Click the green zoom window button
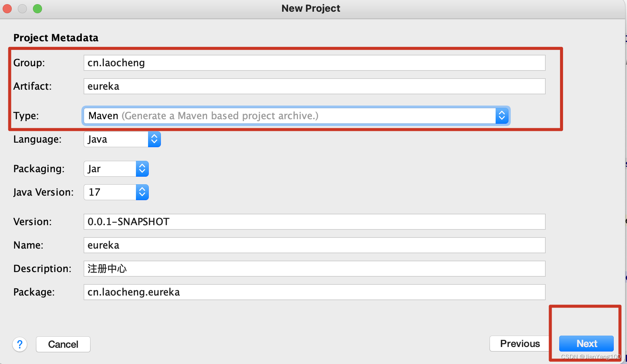The image size is (627, 364). coord(37,8)
